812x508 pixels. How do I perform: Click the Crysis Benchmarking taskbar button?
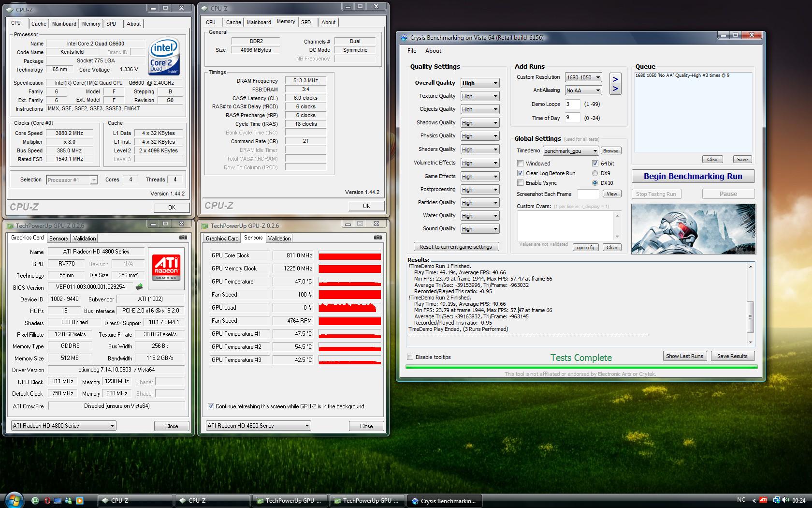[x=445, y=501]
